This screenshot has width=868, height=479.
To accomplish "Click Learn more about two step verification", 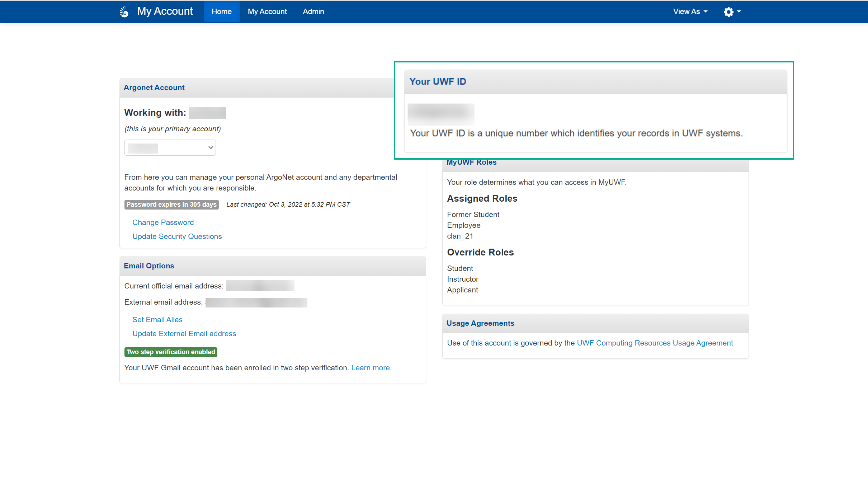I will coord(371,368).
